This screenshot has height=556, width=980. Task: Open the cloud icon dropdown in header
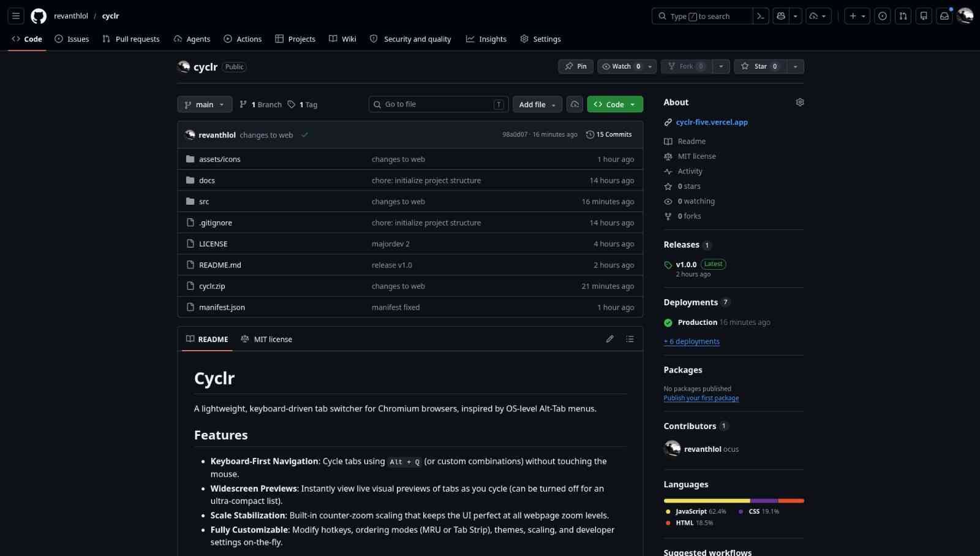[818, 16]
